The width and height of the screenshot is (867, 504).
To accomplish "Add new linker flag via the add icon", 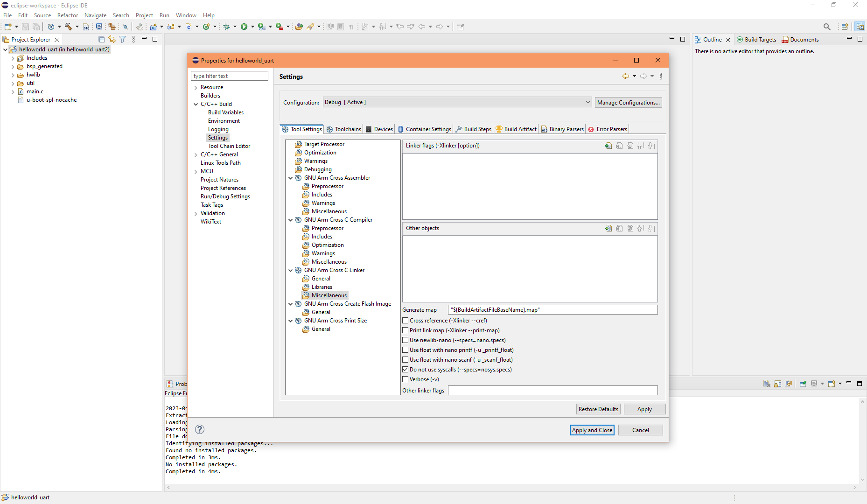I will (x=608, y=146).
